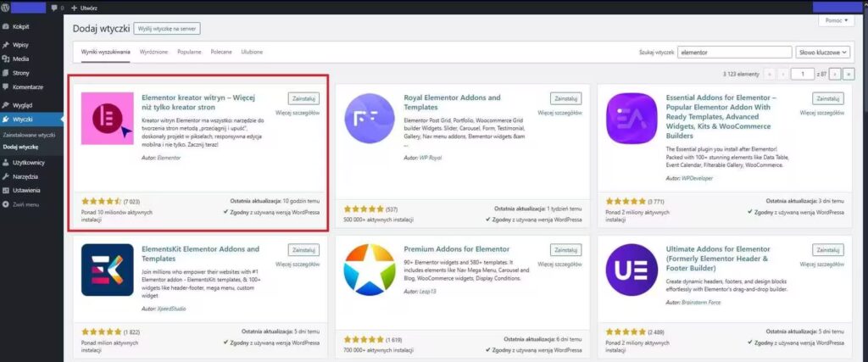This screenshot has height=362, width=868.
Task: Open the Kokpit dashboard icon
Action: [6, 26]
